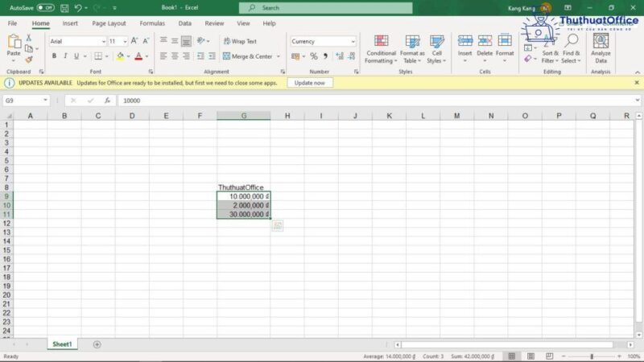This screenshot has width=644, height=362.
Task: Expand the Merge & Center dropdown arrow
Action: (x=279, y=56)
